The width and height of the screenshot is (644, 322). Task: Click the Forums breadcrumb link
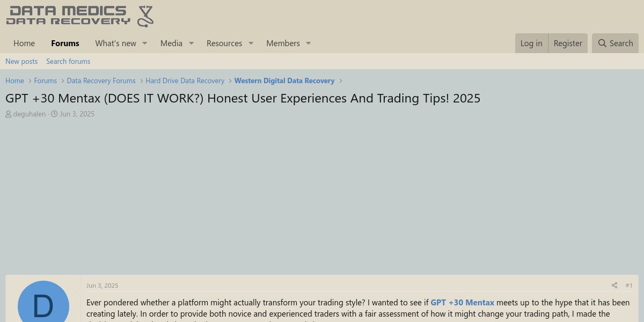[x=45, y=80]
